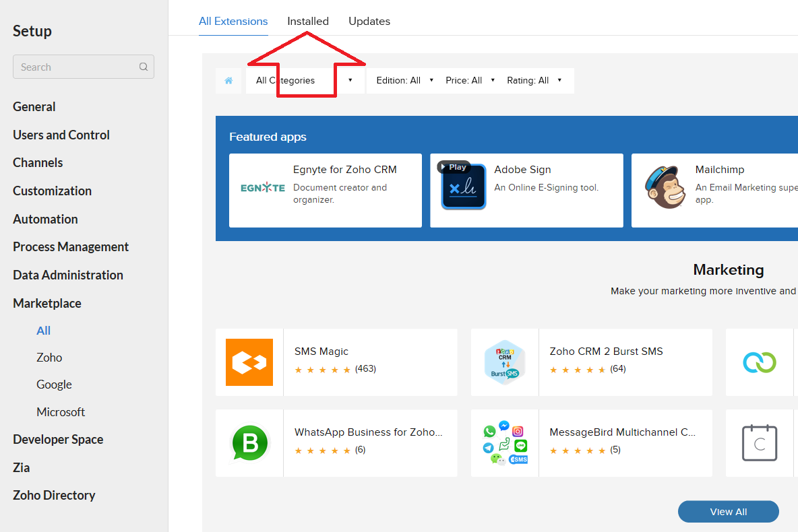
Task: Collapse the Marketplace section
Action: [x=47, y=303]
